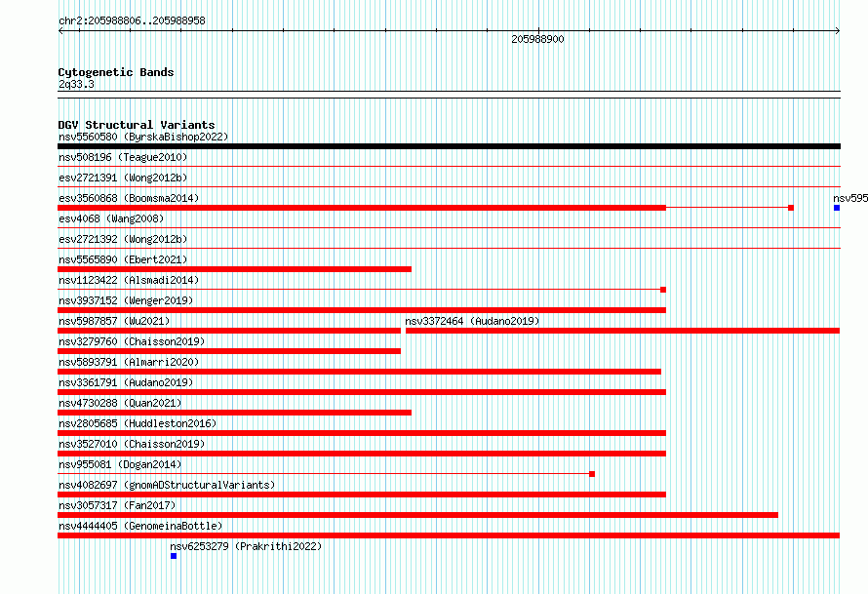
Task: Click esv3560868 (Boomsma2014) label
Action: 129,198
